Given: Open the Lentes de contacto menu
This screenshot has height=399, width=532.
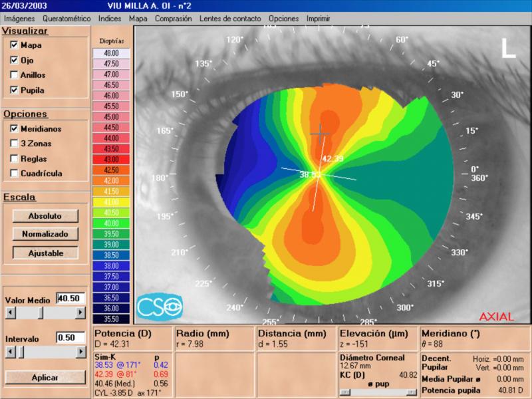Looking at the screenshot, I should click(x=230, y=19).
